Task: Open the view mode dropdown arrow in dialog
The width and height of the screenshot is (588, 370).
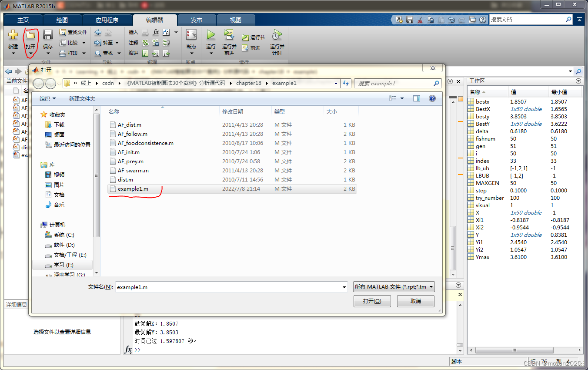Action: (x=402, y=98)
